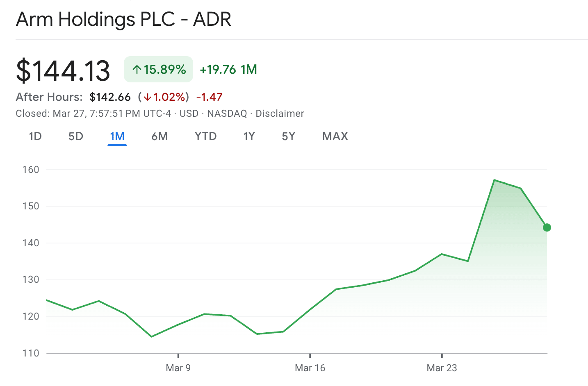Switch to the 1D time range tab

pyautogui.click(x=35, y=136)
